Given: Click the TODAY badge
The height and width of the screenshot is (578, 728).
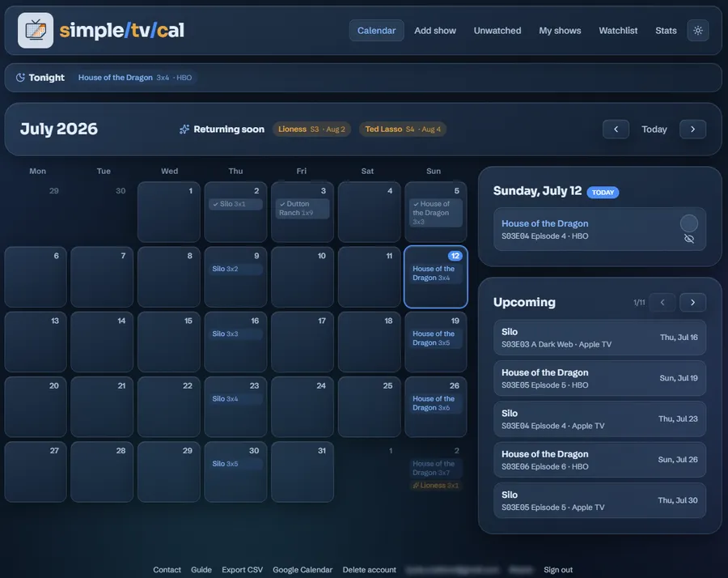Looking at the screenshot, I should coord(603,193).
